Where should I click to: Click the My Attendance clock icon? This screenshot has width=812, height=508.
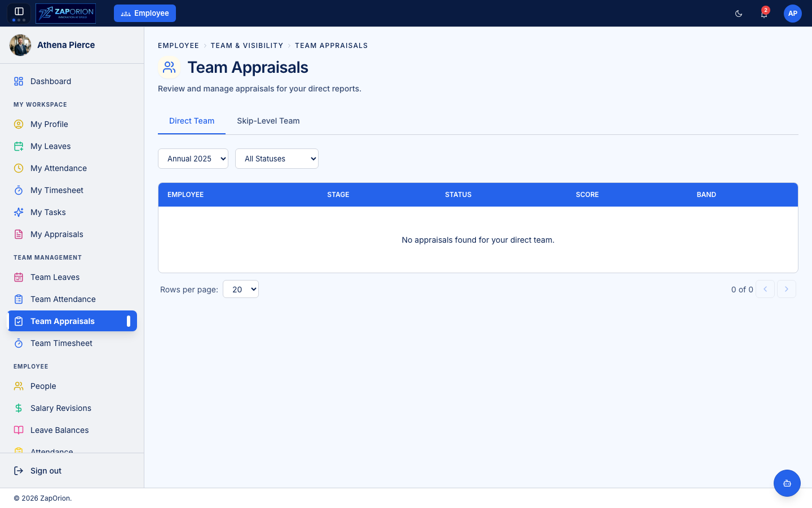tap(19, 168)
